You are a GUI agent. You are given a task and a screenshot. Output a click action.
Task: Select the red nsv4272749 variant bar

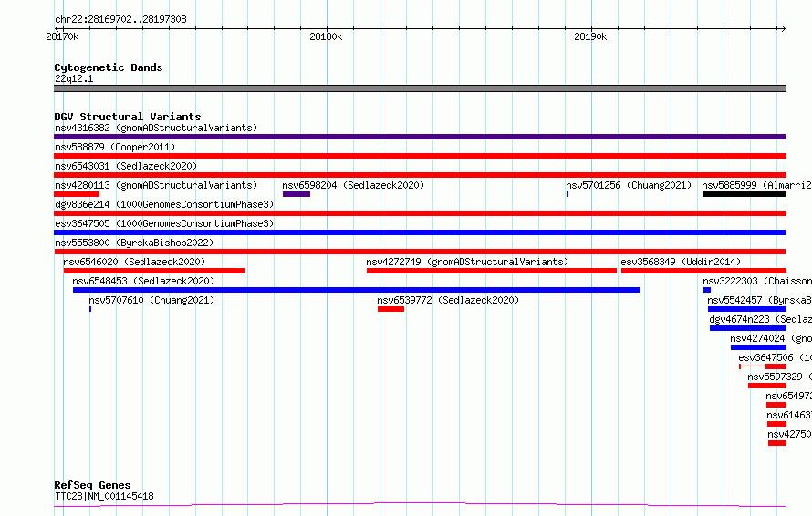pyautogui.click(x=492, y=271)
